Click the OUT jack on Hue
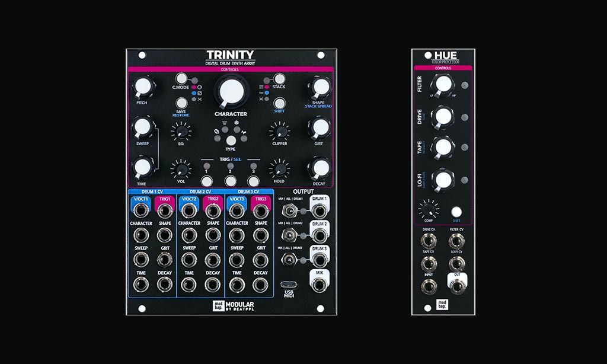Image resolution: width=607 pixels, height=364 pixels. pos(457,286)
